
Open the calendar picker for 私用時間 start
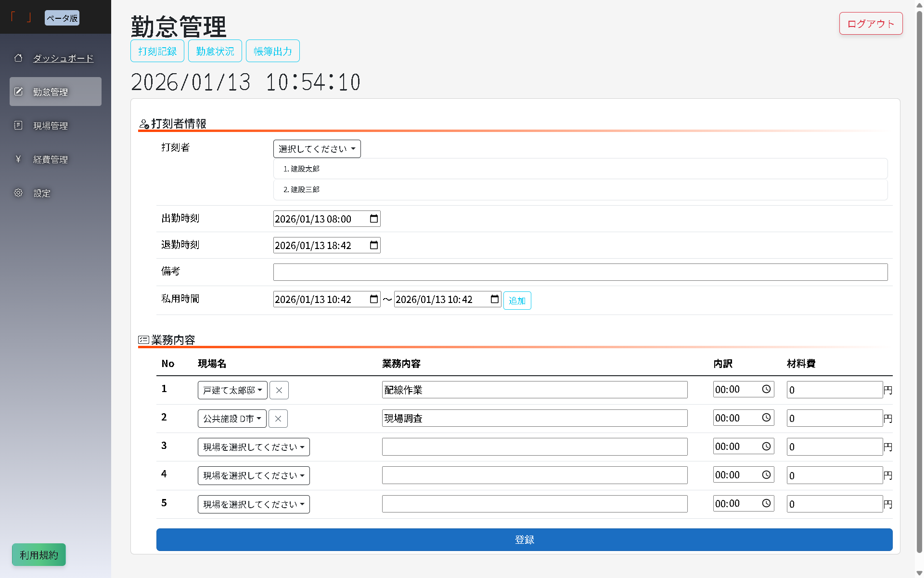coord(373,299)
